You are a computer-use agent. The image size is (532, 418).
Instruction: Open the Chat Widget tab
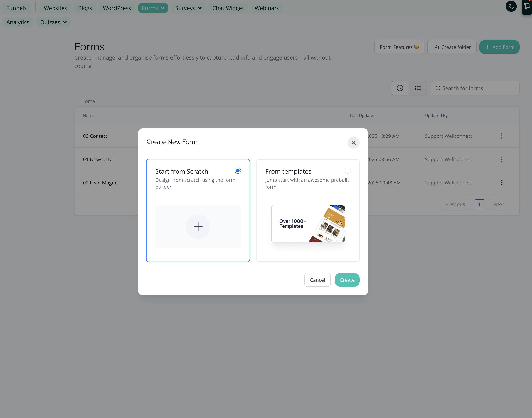point(228,8)
